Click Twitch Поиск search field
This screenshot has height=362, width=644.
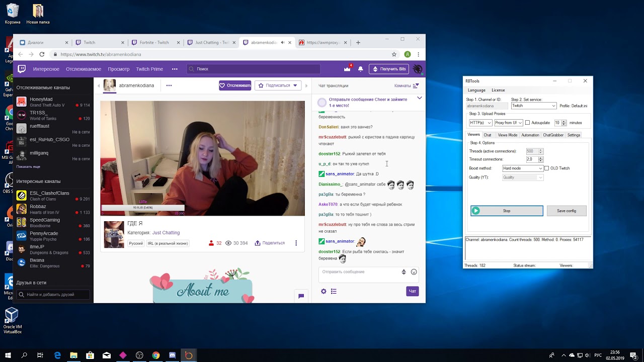click(x=254, y=69)
